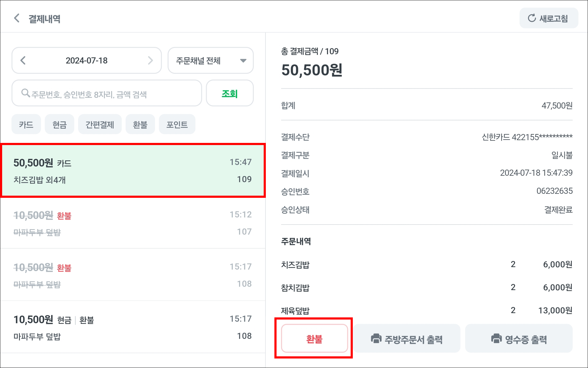This screenshot has height=368, width=588.
Task: Toggle the 현금 payment filter
Action: (59, 124)
